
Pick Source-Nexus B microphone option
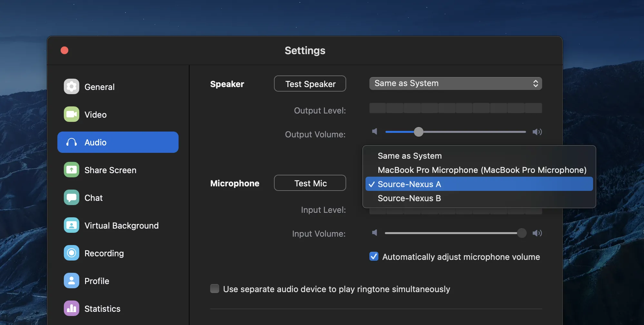[479, 198]
